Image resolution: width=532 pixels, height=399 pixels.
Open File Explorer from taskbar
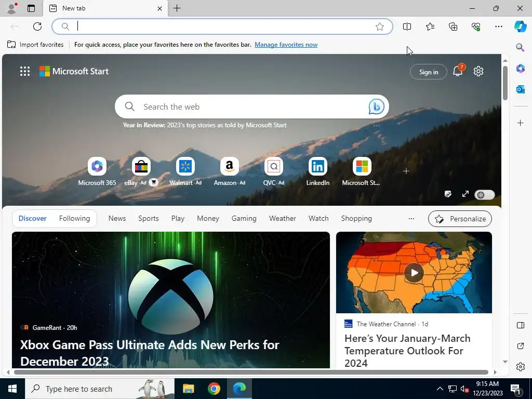click(188, 389)
